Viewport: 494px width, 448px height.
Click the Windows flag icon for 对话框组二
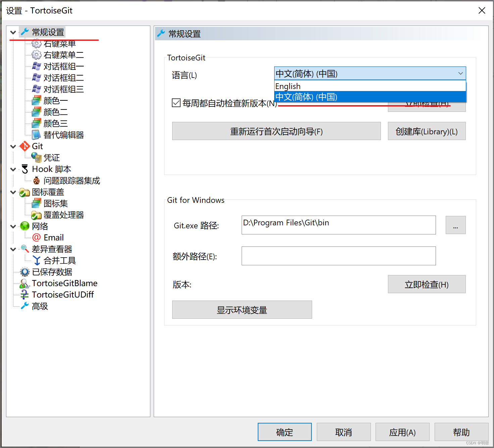(x=36, y=78)
